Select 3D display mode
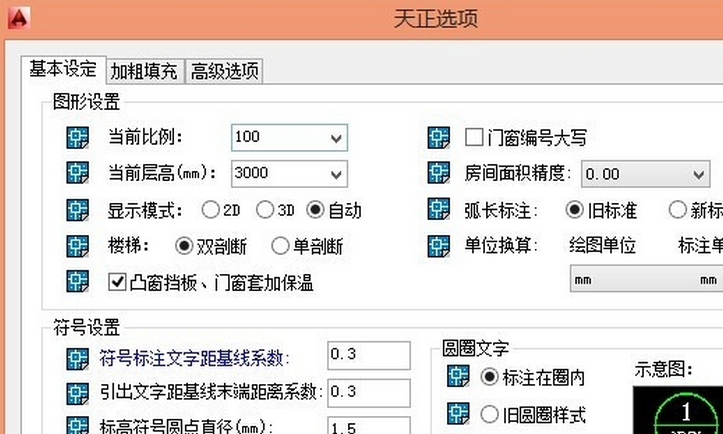723x434 pixels. point(265,210)
